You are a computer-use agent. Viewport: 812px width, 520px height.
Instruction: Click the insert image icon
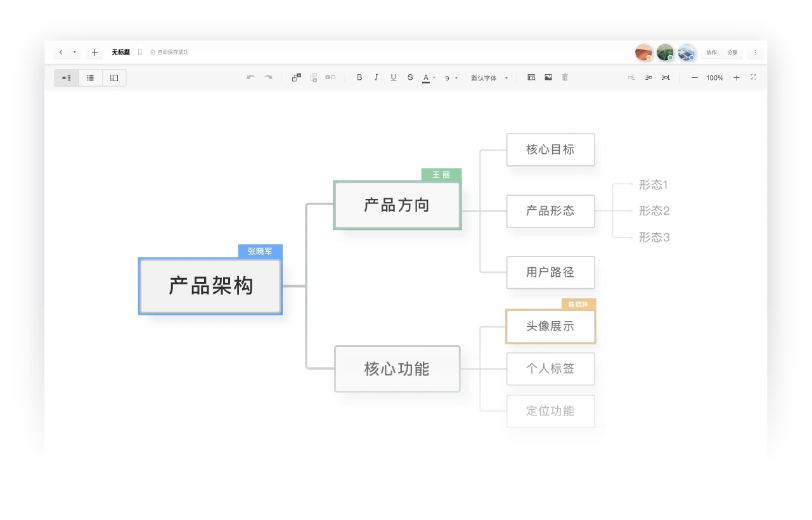pos(548,78)
